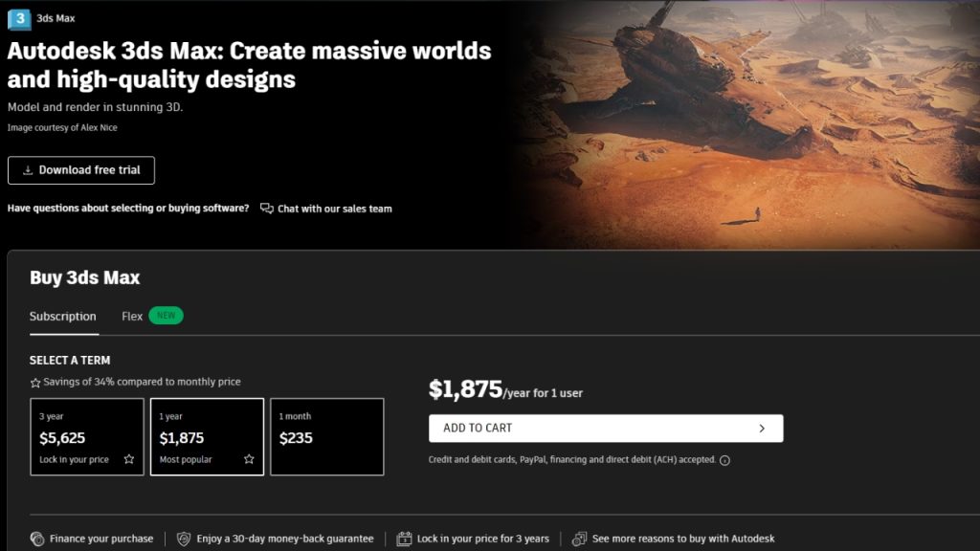Click the star icon in the 3 year card
The image size is (980, 551).
pos(129,459)
